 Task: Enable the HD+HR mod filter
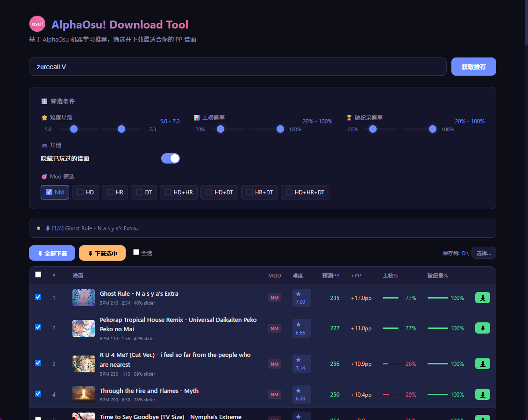click(x=179, y=192)
